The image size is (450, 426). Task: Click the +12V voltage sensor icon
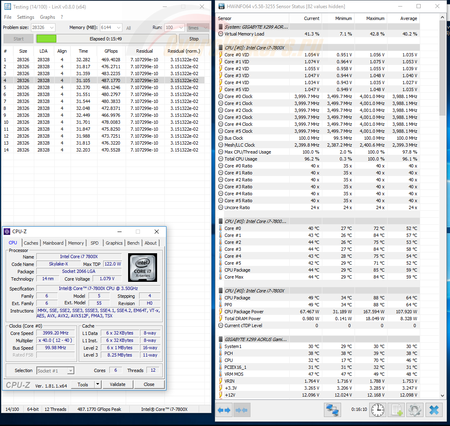tap(220, 395)
